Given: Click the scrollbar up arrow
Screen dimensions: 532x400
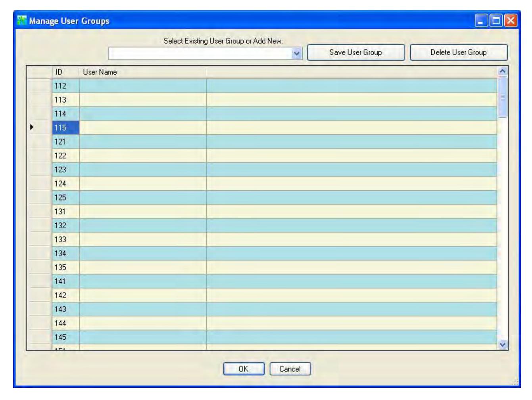Looking at the screenshot, I should 503,71.
